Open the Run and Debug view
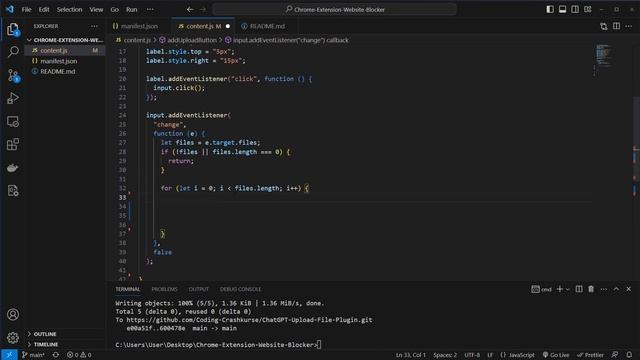This screenshot has width=640, height=360. tap(13, 98)
